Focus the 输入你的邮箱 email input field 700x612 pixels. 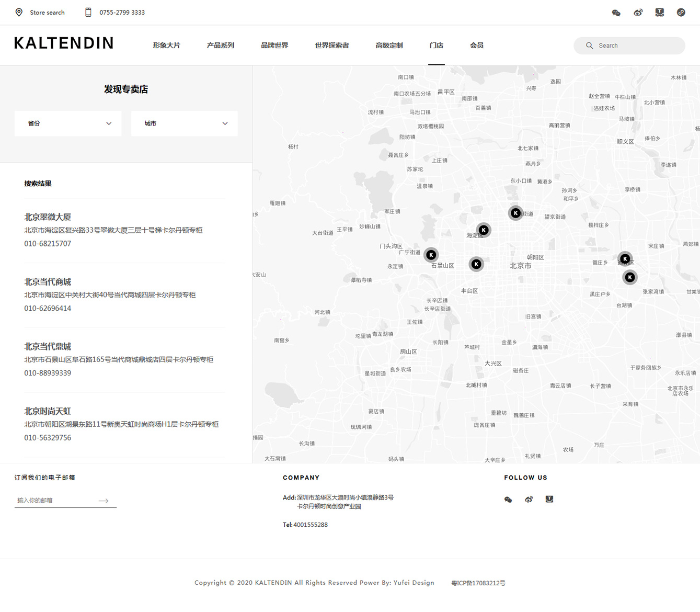[x=55, y=501]
